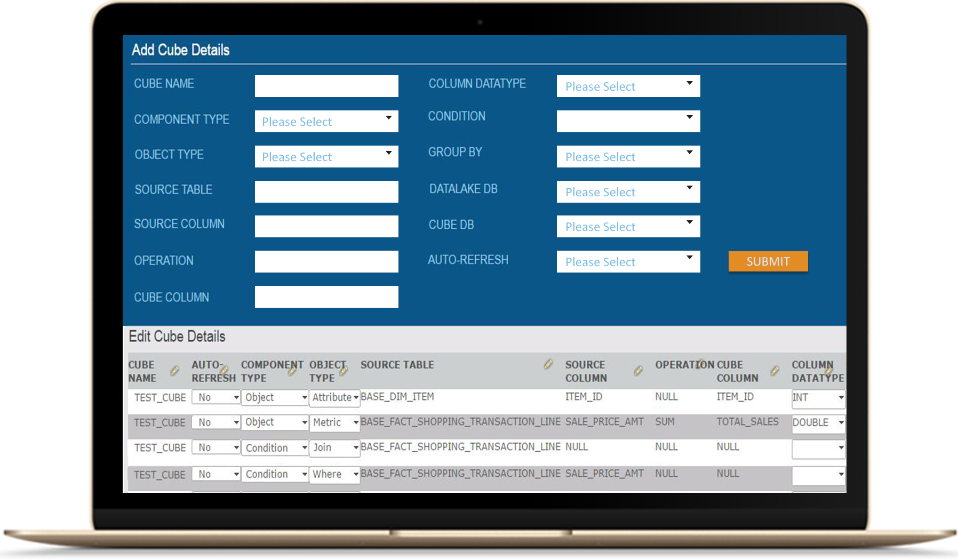Click the edit pencil on the Operation header
This screenshot has width=958, height=560.
[x=700, y=364]
